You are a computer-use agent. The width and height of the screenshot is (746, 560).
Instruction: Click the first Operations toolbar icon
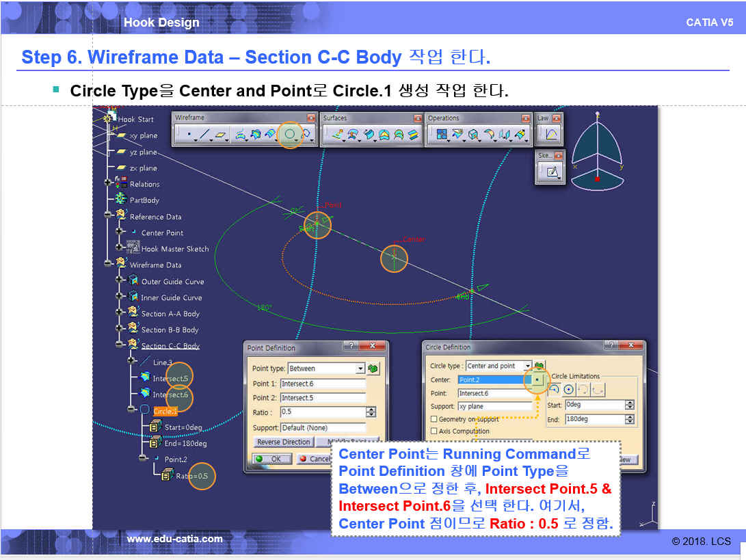(441, 135)
